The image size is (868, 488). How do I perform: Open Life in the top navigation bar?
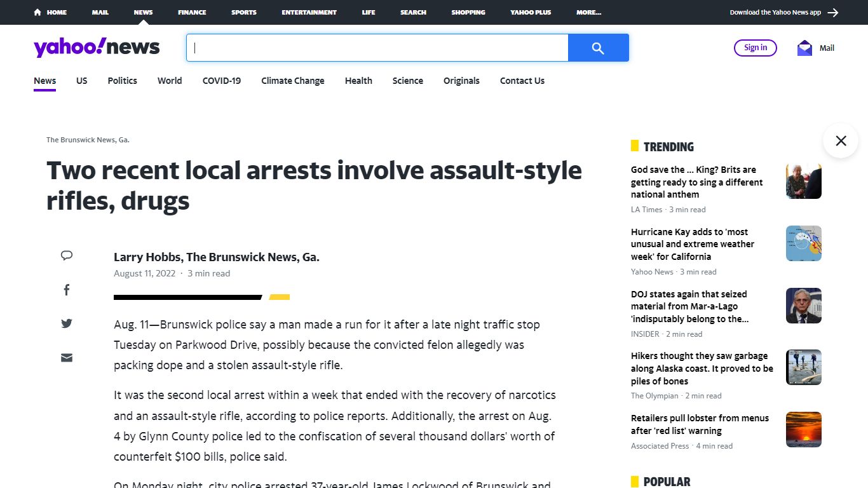click(x=369, y=12)
